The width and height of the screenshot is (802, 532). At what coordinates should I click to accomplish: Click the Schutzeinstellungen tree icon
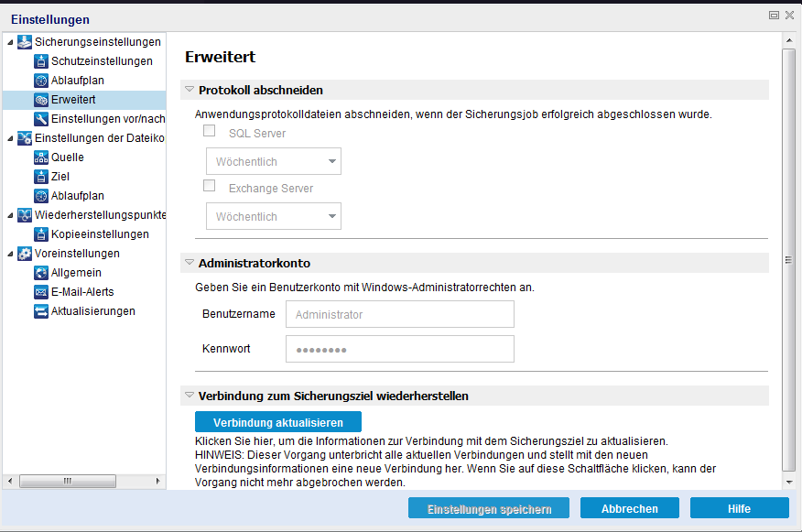40,61
